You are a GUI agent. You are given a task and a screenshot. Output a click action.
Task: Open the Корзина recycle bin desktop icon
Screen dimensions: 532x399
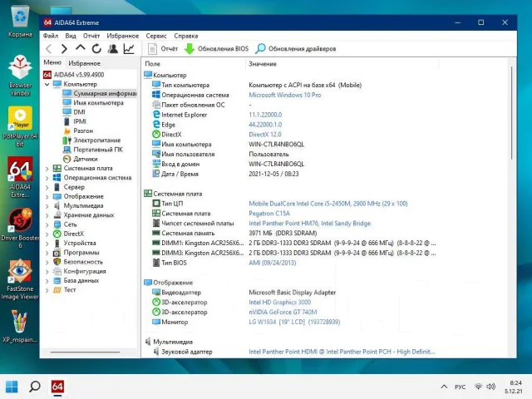point(20,22)
